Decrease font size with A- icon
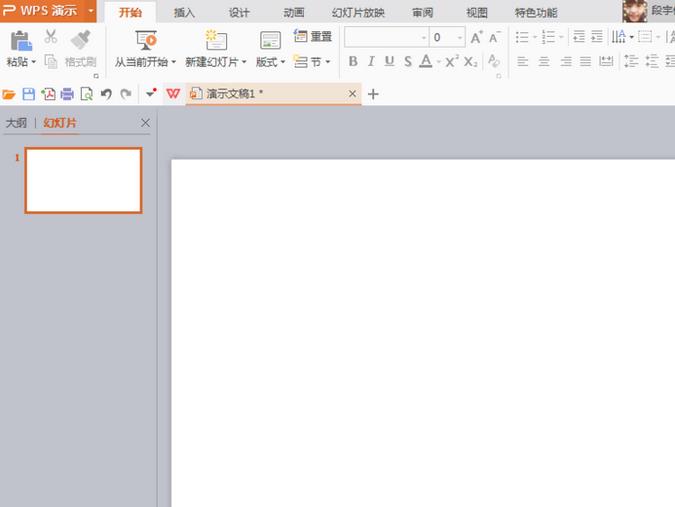 coord(495,37)
